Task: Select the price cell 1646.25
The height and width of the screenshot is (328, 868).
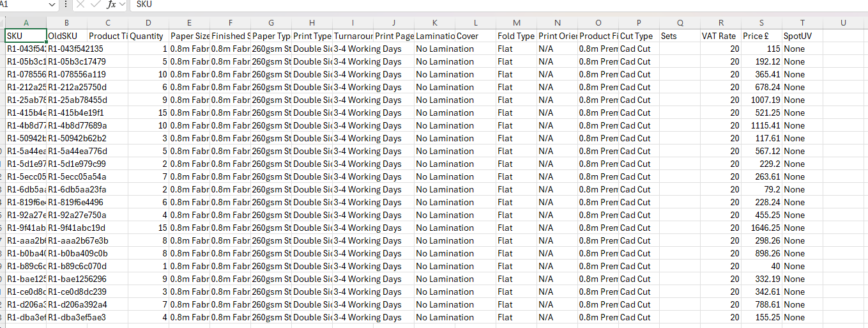Action: point(761,228)
